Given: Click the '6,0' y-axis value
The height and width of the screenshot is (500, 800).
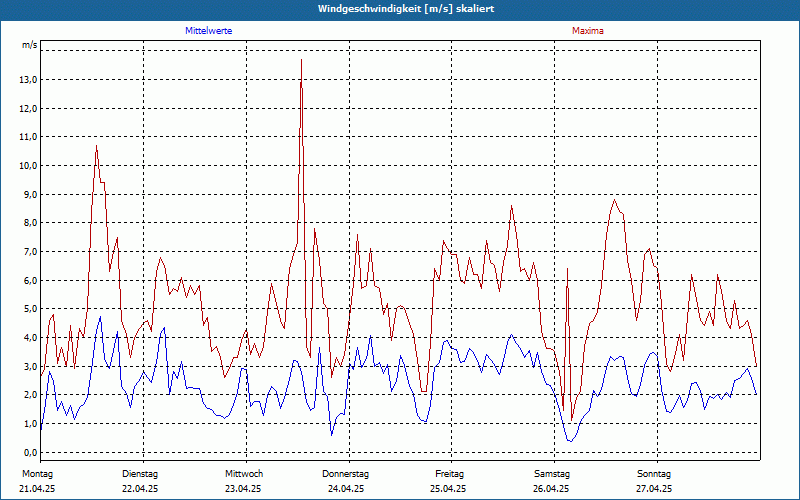Looking at the screenshot, I should click(31, 281).
